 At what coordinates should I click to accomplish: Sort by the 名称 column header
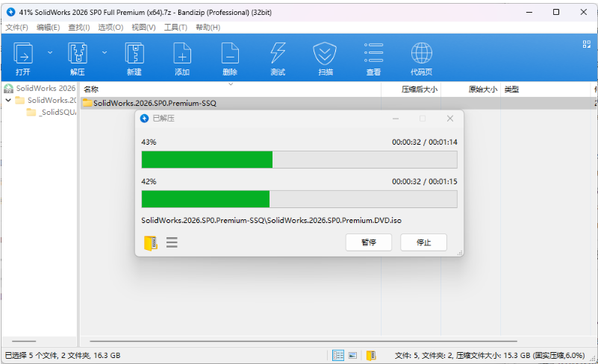(231, 90)
